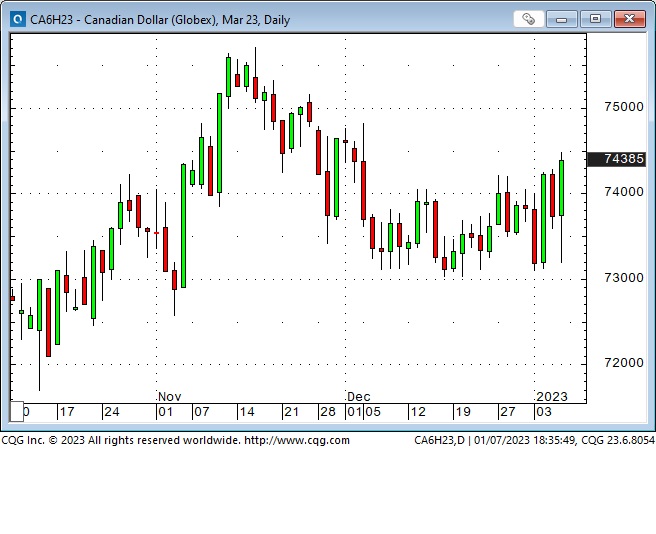Click the 17 date label on time axis

click(x=67, y=412)
